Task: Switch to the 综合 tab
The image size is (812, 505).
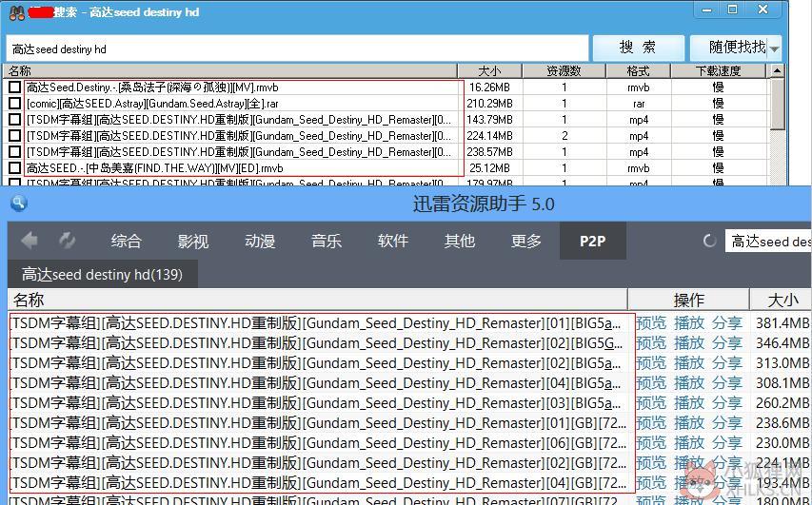Action: pyautogui.click(x=126, y=241)
